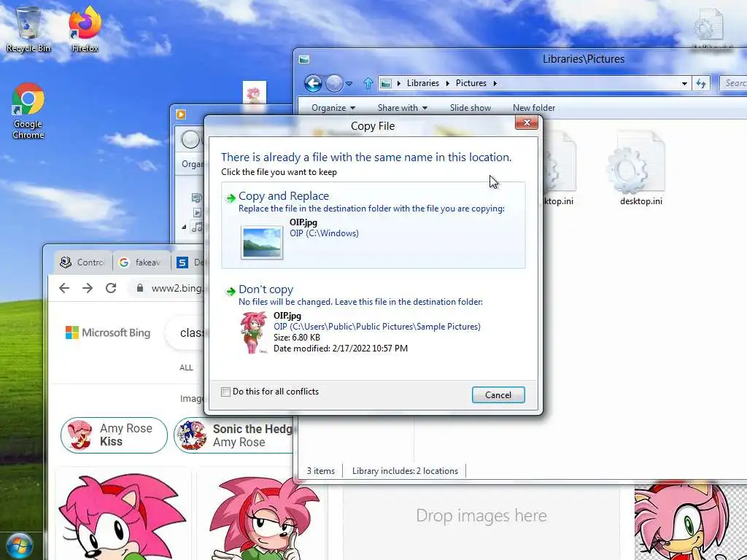Check Do this for all conflicts
Screen dimensions: 747x560
(x=226, y=392)
